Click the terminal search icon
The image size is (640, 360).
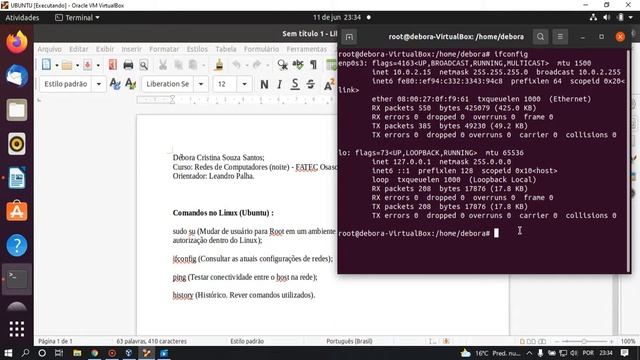(540, 37)
